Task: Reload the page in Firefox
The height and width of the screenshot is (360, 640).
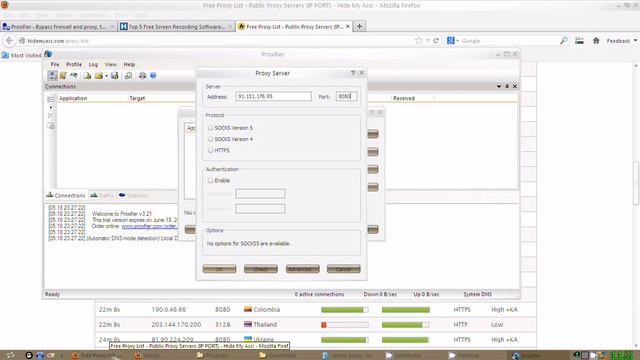Action: 436,40
